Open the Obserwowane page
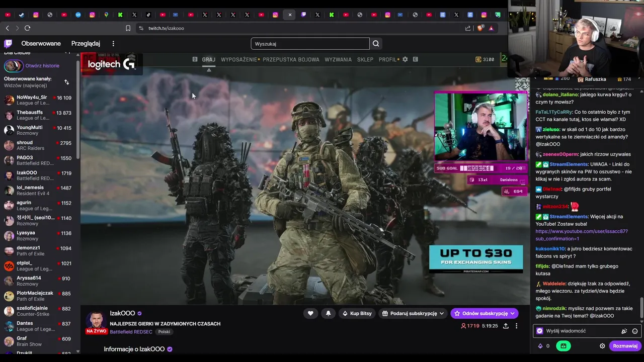644x362 pixels. [41, 44]
